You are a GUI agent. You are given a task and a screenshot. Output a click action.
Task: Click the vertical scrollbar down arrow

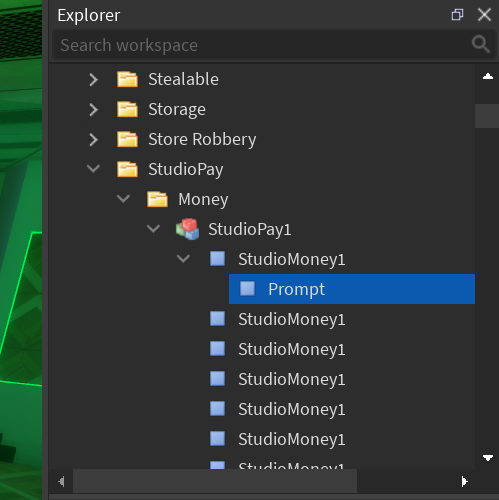(488, 457)
